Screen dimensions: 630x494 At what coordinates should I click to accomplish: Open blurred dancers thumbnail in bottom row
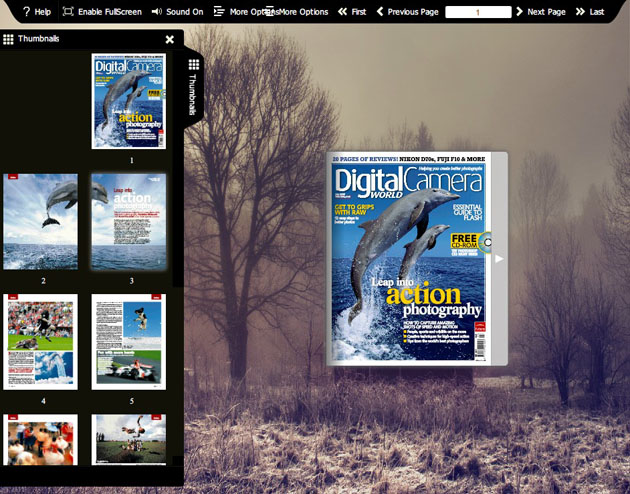point(41,440)
